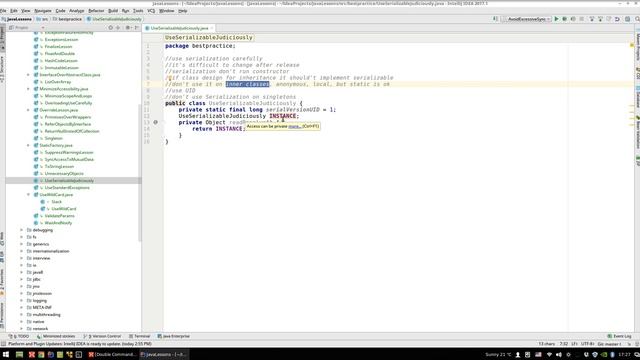Open project structure icon in toolbar
Viewport: 640px width, 360px height.
[627, 19]
